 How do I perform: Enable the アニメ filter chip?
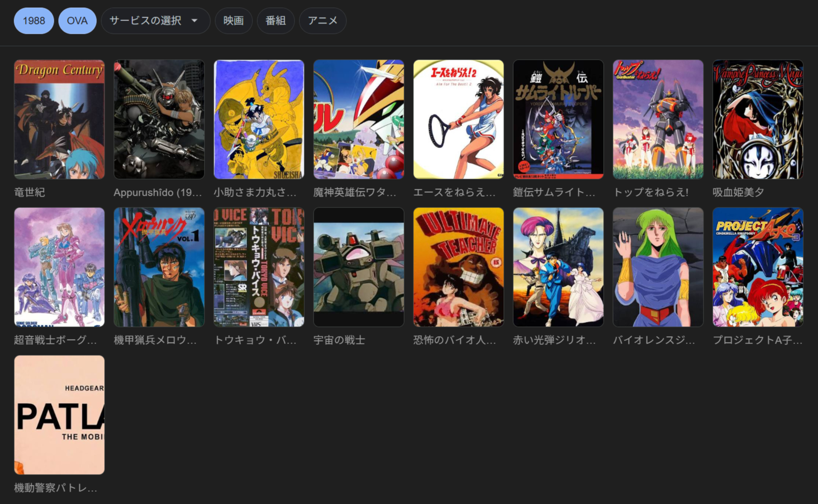[x=322, y=21]
